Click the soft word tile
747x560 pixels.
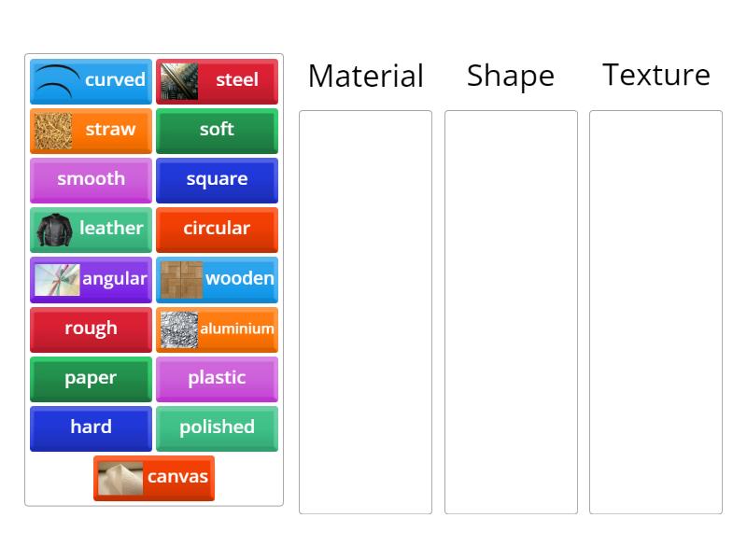(217, 131)
